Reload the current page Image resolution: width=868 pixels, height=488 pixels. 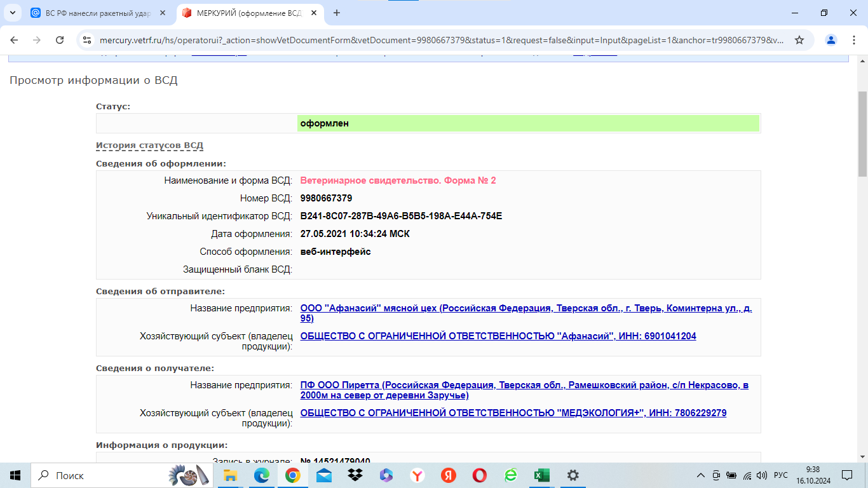click(x=60, y=39)
